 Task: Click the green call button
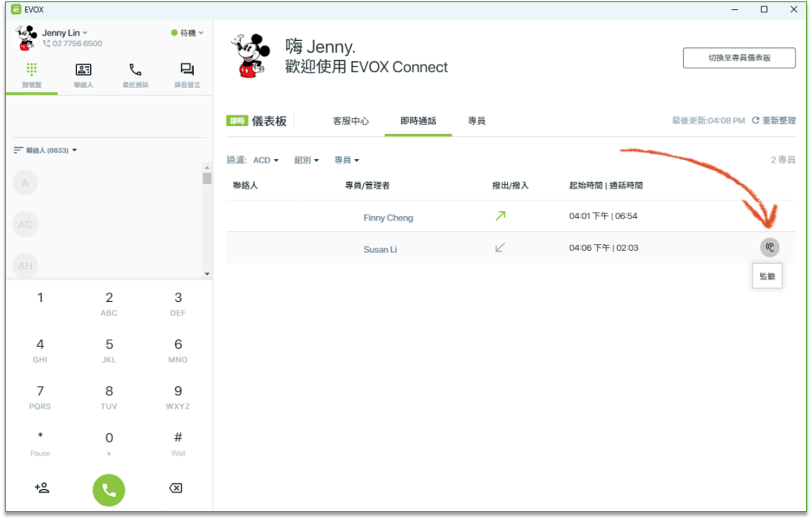(x=109, y=490)
